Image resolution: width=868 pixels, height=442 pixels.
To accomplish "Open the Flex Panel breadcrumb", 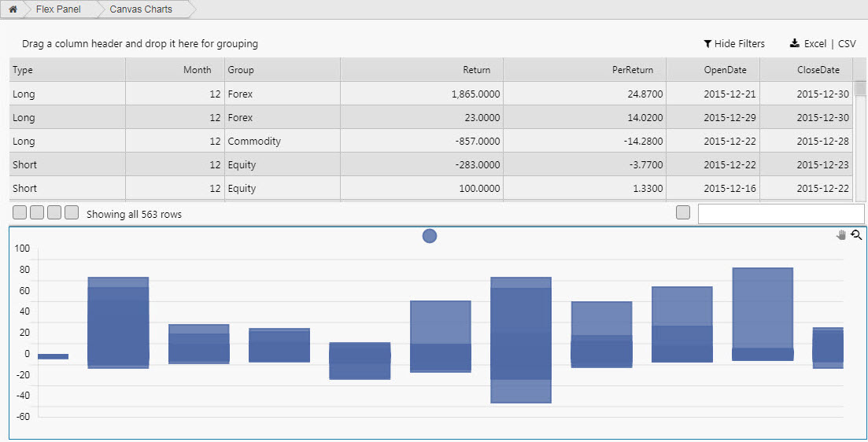I will click(58, 9).
